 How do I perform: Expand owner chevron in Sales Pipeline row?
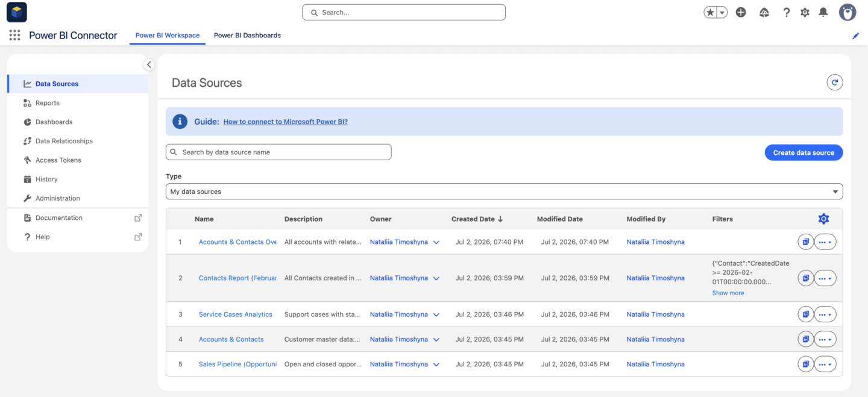(436, 364)
